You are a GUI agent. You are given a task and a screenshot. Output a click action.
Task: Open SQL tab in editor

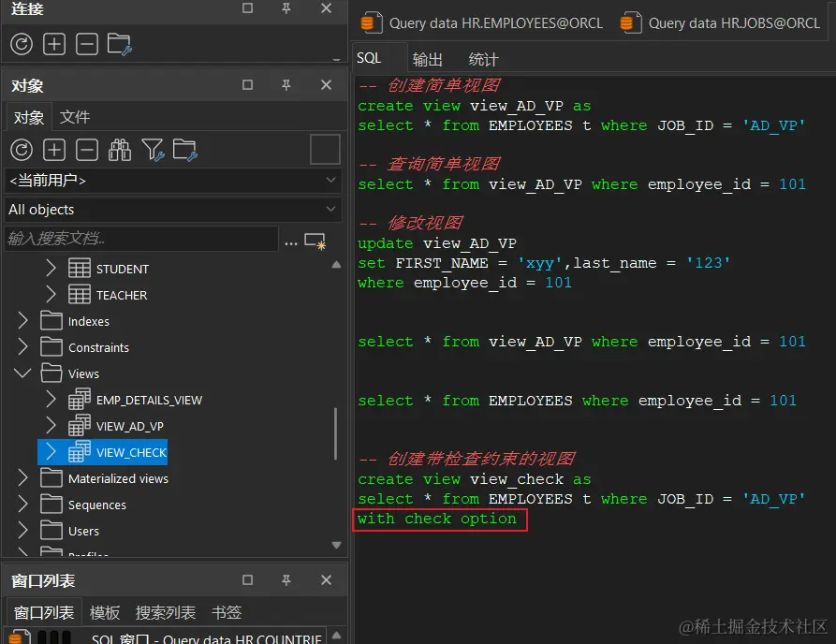369,58
